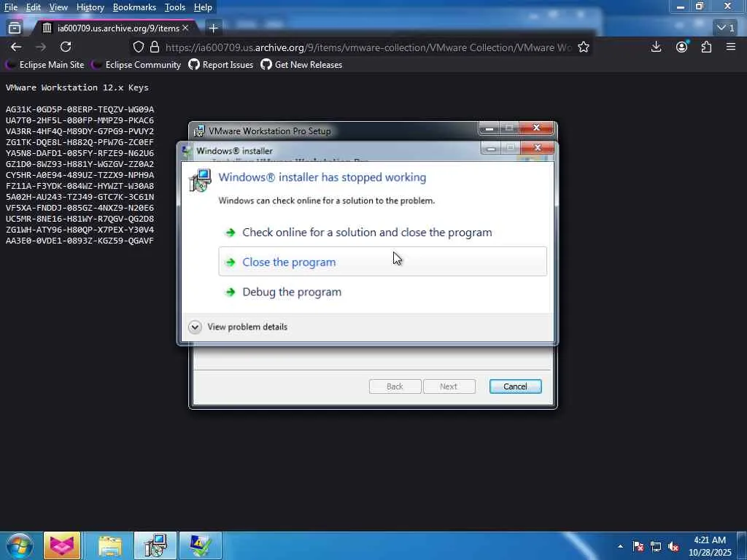Open Get New Releases bookmark
Image resolution: width=747 pixels, height=560 pixels.
pyautogui.click(x=301, y=65)
